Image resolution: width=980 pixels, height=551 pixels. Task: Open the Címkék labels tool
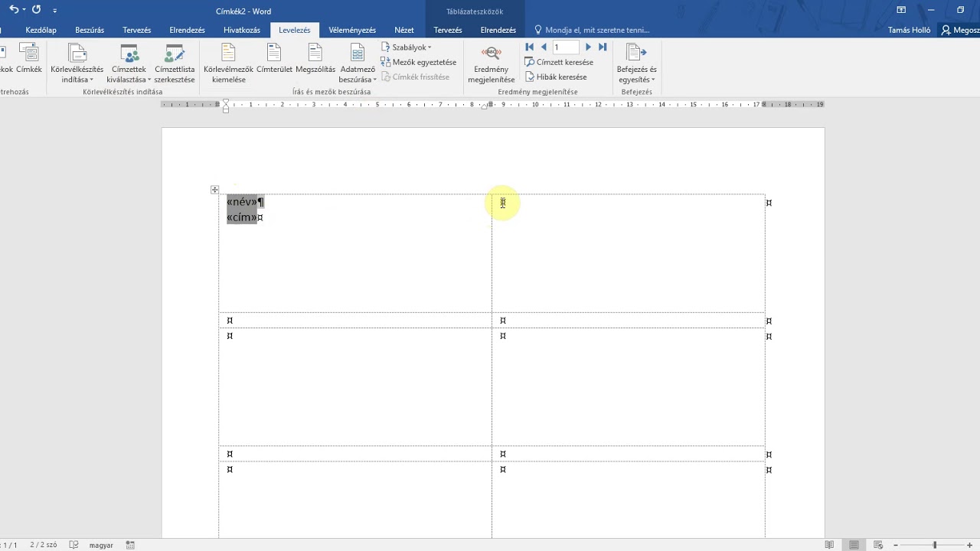pos(29,58)
